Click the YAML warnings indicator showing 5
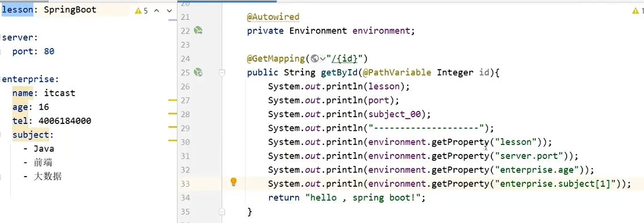This screenshot has width=644, height=223. pyautogui.click(x=141, y=11)
